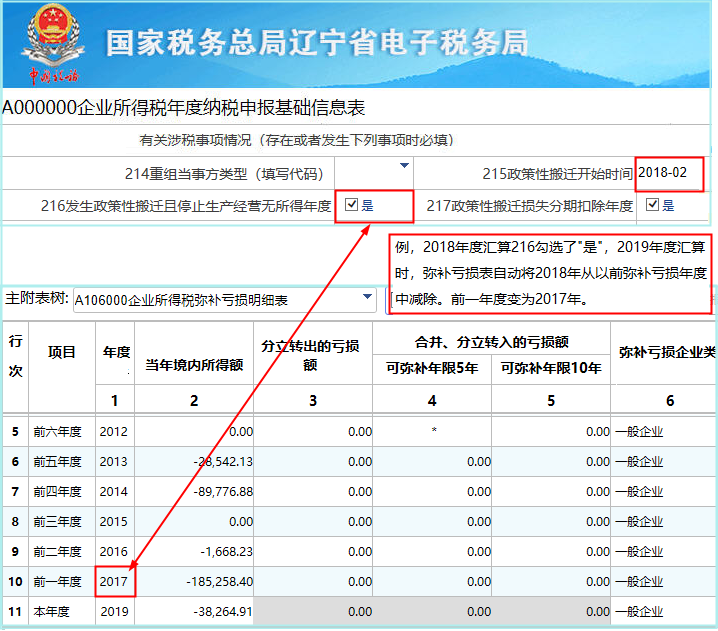
Task: Click the 当年境内所得额 column header
Action: pyautogui.click(x=194, y=365)
